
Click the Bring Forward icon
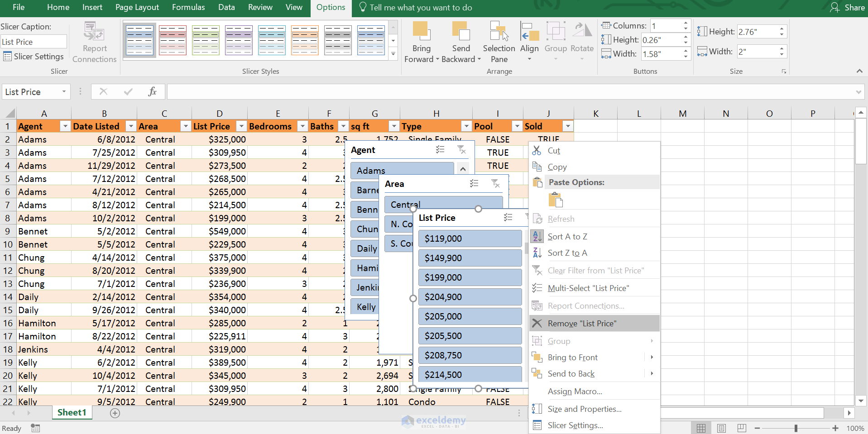point(421,32)
